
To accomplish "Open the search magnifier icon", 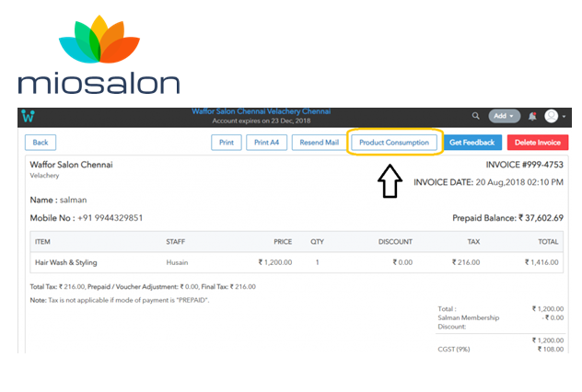I will coord(475,116).
